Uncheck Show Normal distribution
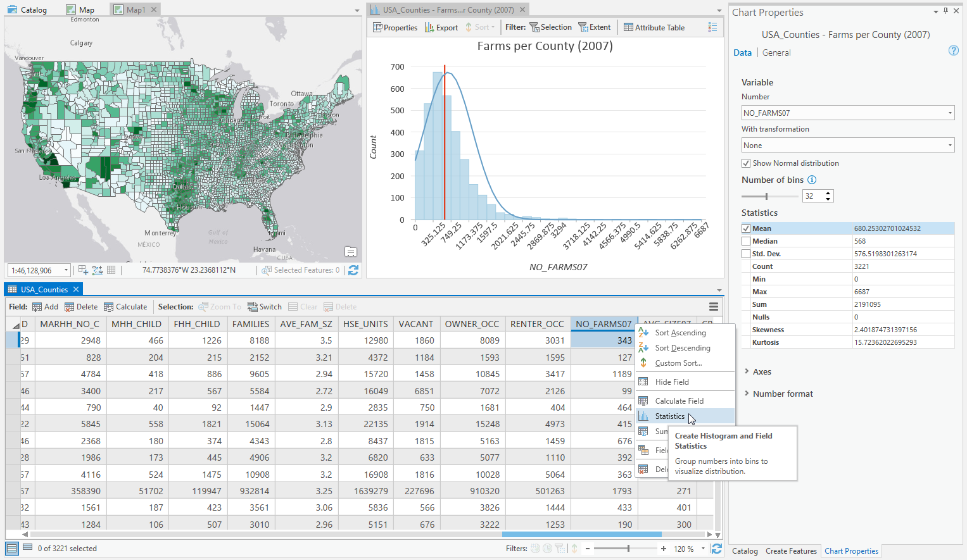Screen dimensions: 967x560 746,163
